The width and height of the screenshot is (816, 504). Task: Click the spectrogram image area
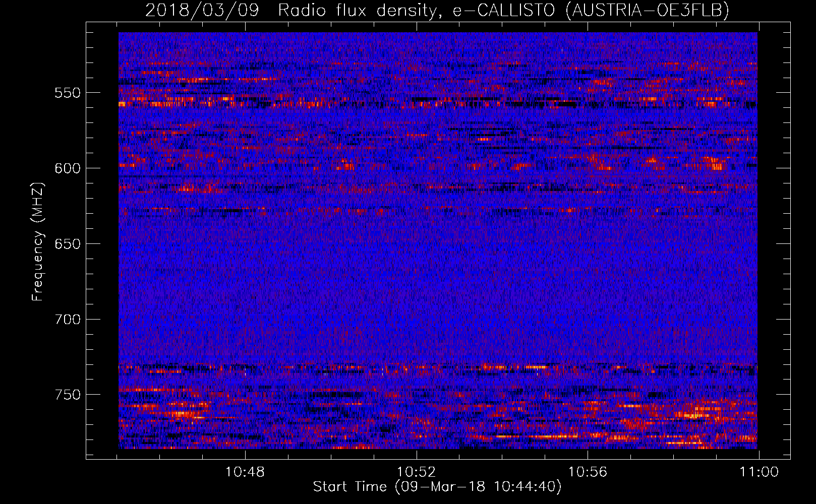click(x=438, y=240)
